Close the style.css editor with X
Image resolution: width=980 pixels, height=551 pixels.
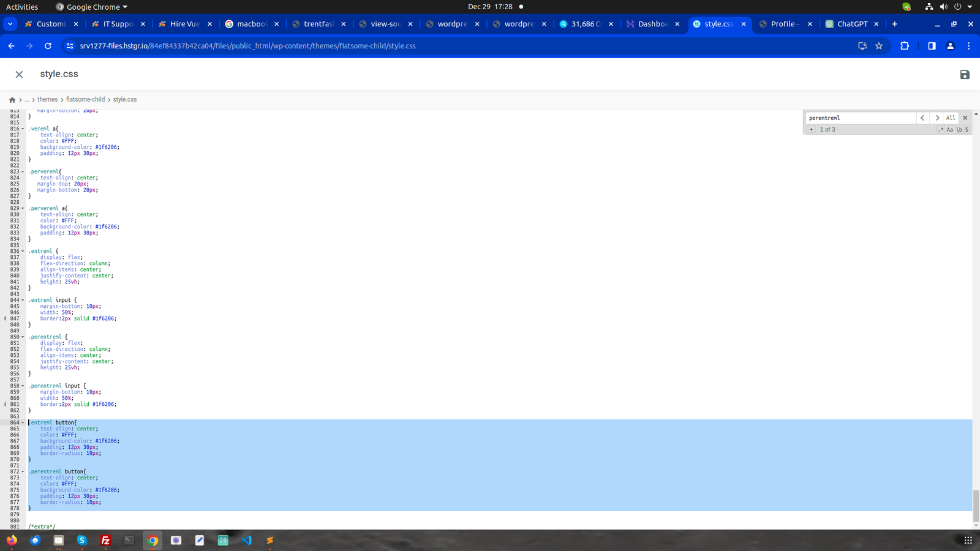point(19,75)
